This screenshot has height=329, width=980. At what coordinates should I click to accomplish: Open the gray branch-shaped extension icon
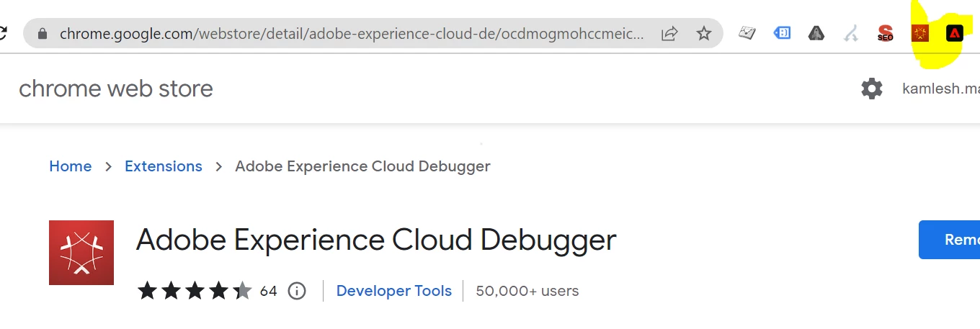(x=851, y=33)
